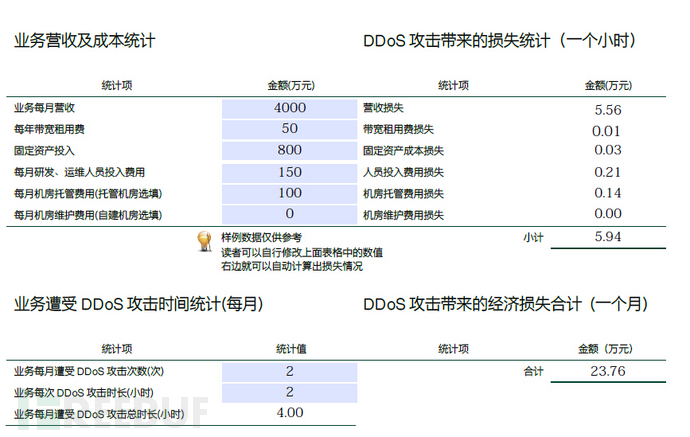Select the 每月机房维护费用 value cell 0
The height and width of the screenshot is (437, 690).
[x=290, y=214]
